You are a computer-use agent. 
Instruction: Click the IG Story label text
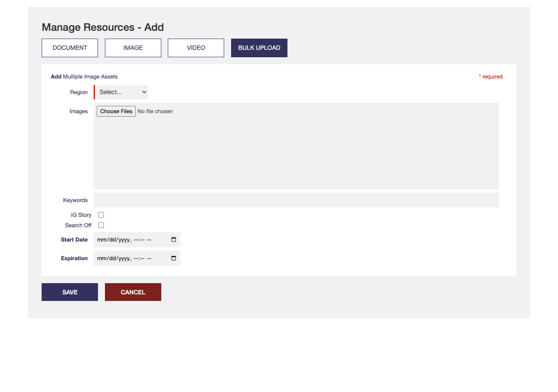(x=81, y=215)
